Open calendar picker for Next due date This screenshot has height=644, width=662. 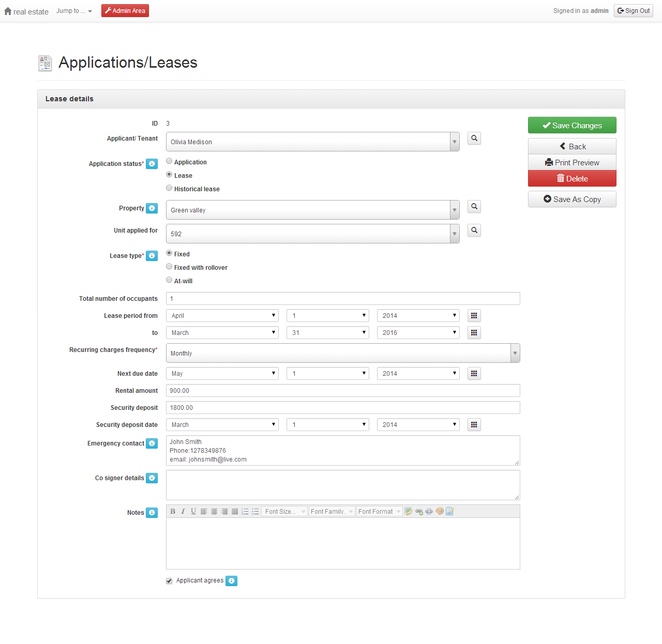[x=474, y=374]
